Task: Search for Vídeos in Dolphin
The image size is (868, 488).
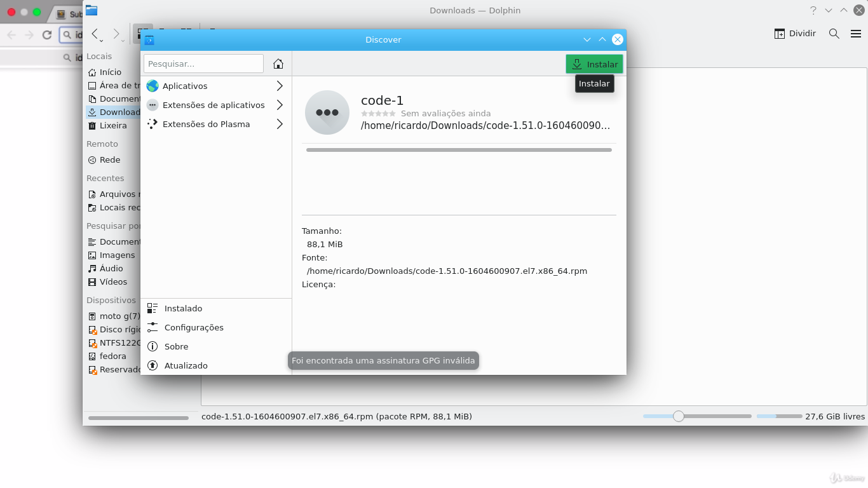Action: 113,281
